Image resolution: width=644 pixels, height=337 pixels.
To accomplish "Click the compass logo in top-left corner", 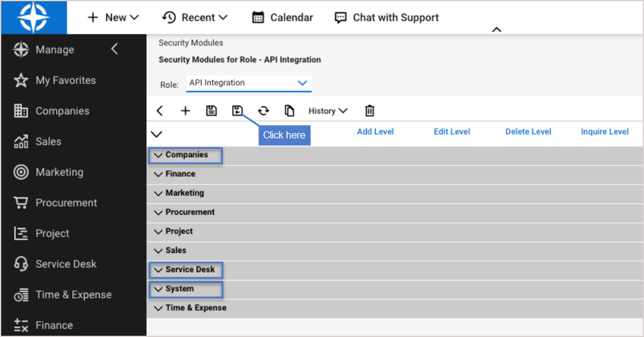I will 34,18.
